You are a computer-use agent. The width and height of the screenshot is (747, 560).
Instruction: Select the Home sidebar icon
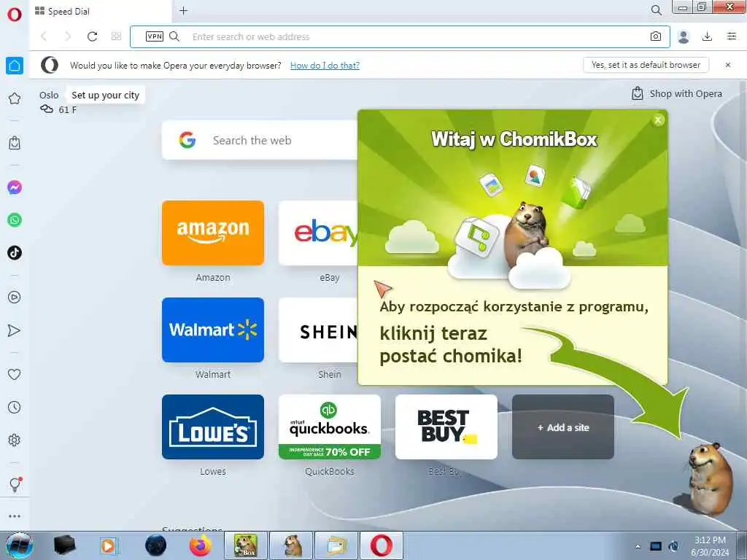15,66
